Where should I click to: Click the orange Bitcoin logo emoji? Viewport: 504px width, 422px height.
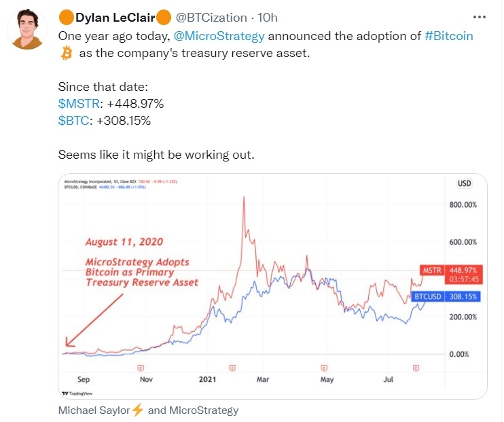(x=66, y=54)
